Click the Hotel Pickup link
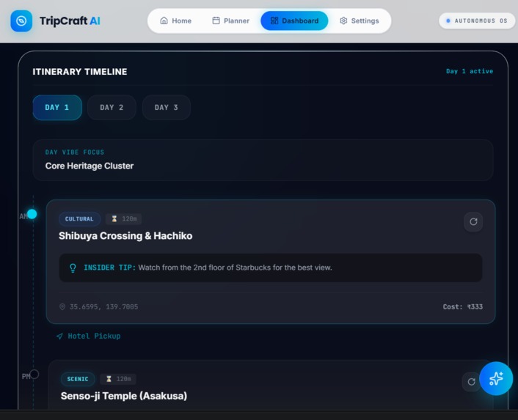 coord(94,336)
